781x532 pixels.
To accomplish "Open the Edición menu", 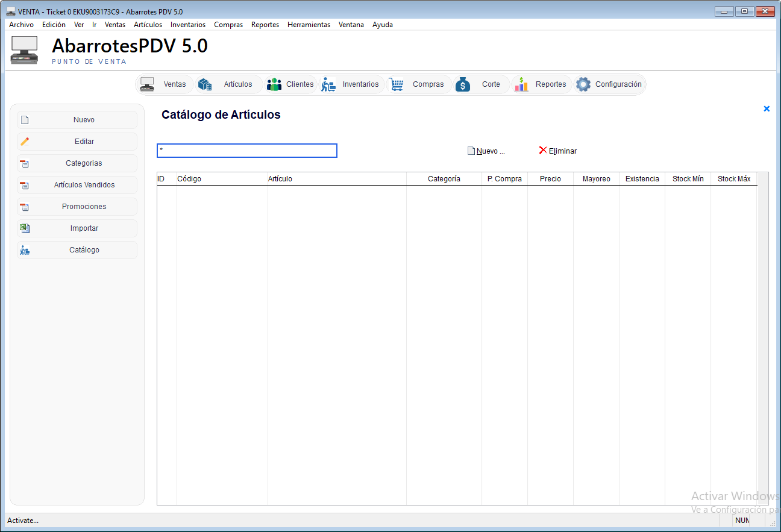I will [x=54, y=25].
